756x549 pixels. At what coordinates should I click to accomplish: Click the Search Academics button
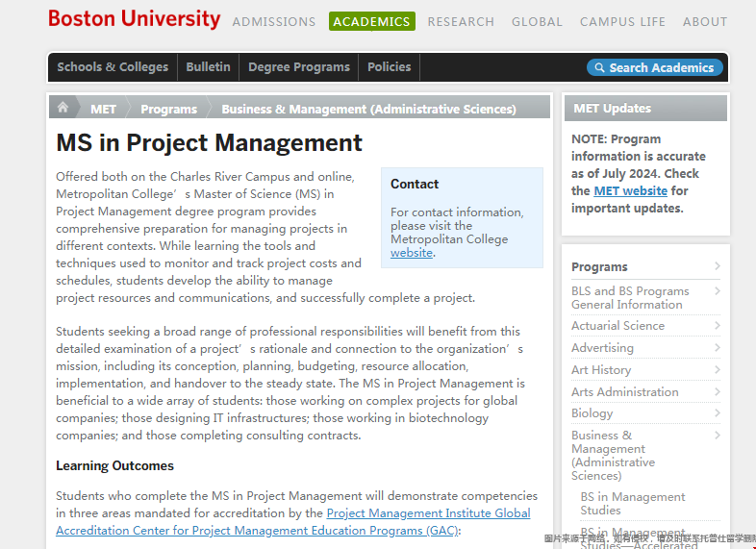click(655, 67)
